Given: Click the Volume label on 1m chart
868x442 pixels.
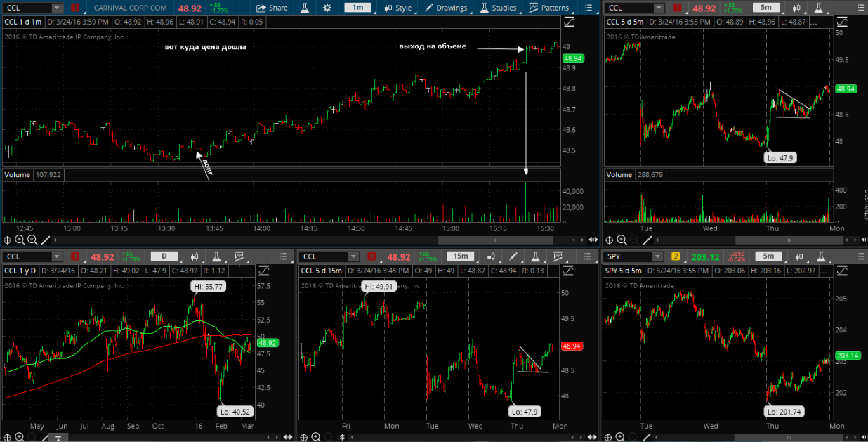Looking at the screenshot, I should pos(17,174).
